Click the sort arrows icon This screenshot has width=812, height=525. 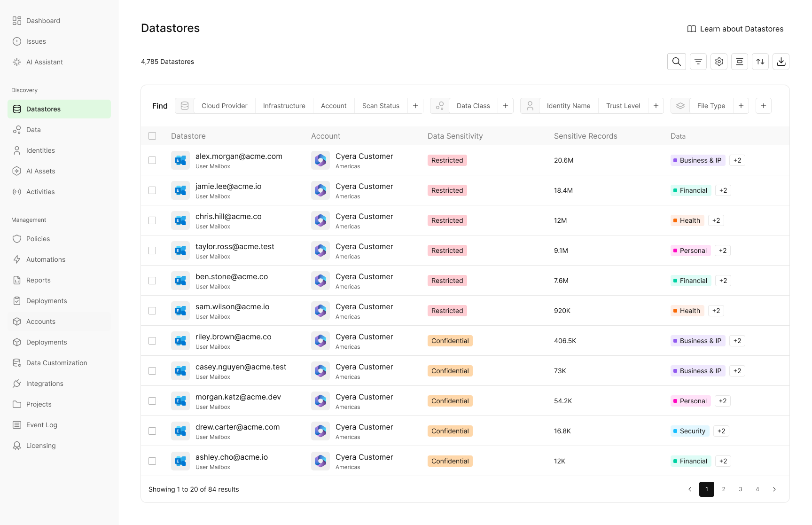760,62
